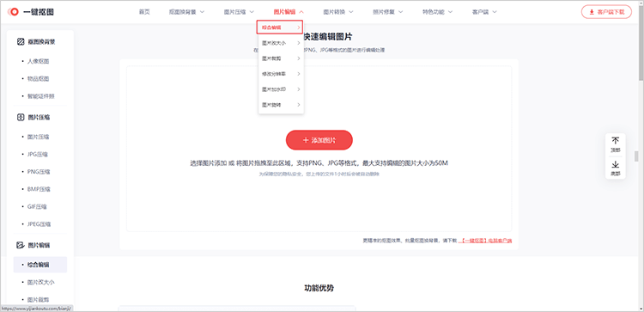Expand the 抠图换背景 chevron in top navigation
644x312 pixels.
click(x=202, y=12)
